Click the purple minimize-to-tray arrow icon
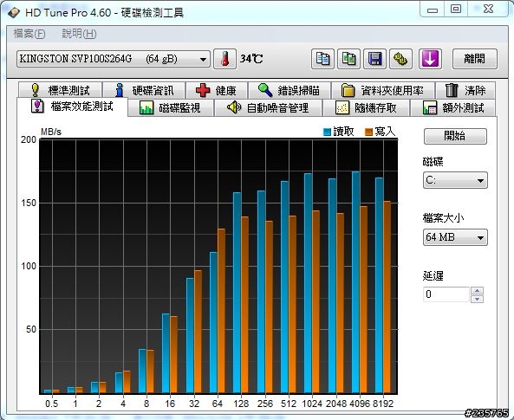This screenshot has width=514, height=420. [x=430, y=59]
